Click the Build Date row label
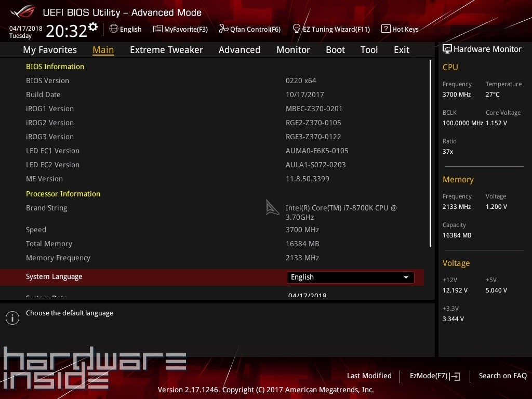Viewport: 532px width, 399px height. click(x=43, y=95)
